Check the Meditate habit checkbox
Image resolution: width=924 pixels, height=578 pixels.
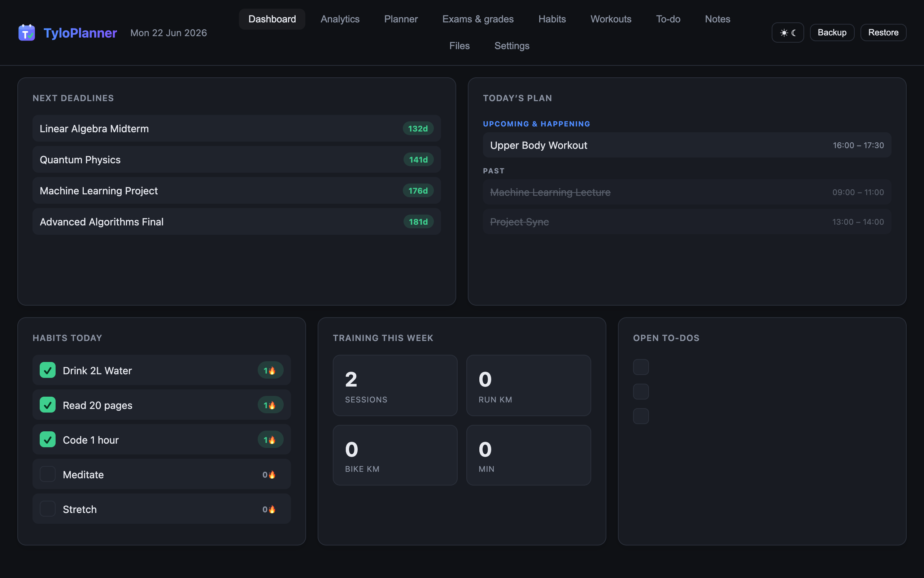(x=48, y=474)
